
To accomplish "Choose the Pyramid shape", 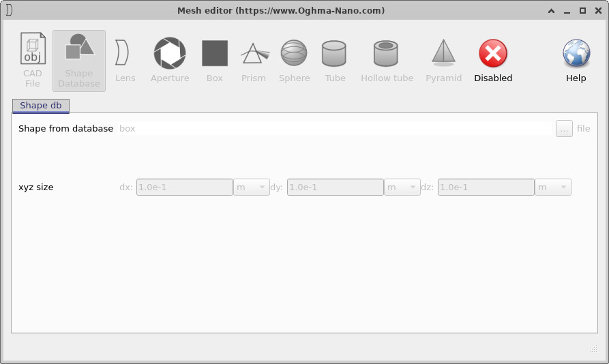I will click(x=443, y=61).
